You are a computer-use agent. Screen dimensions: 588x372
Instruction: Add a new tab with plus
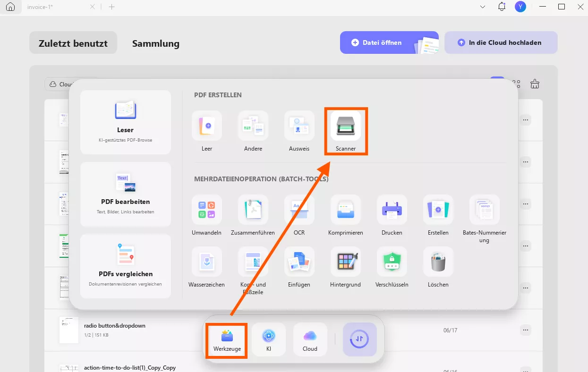pyautogui.click(x=111, y=7)
